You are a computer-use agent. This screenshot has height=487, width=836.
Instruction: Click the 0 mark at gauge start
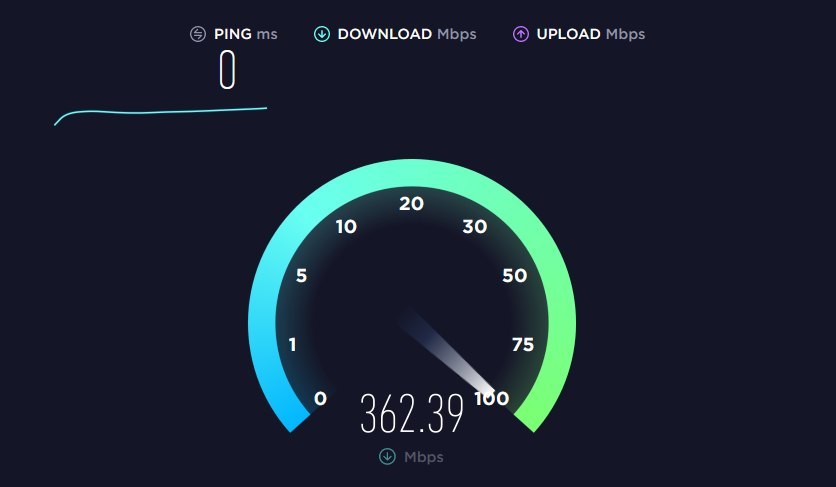coord(320,398)
